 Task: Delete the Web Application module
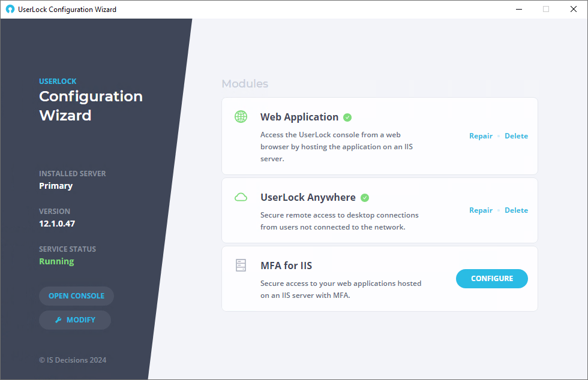517,135
